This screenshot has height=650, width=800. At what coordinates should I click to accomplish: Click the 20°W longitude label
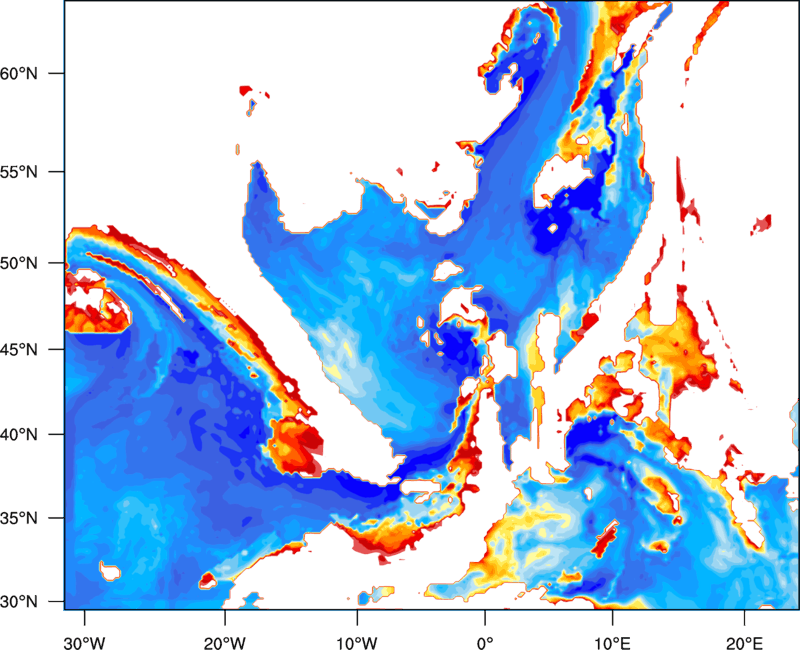point(224,643)
